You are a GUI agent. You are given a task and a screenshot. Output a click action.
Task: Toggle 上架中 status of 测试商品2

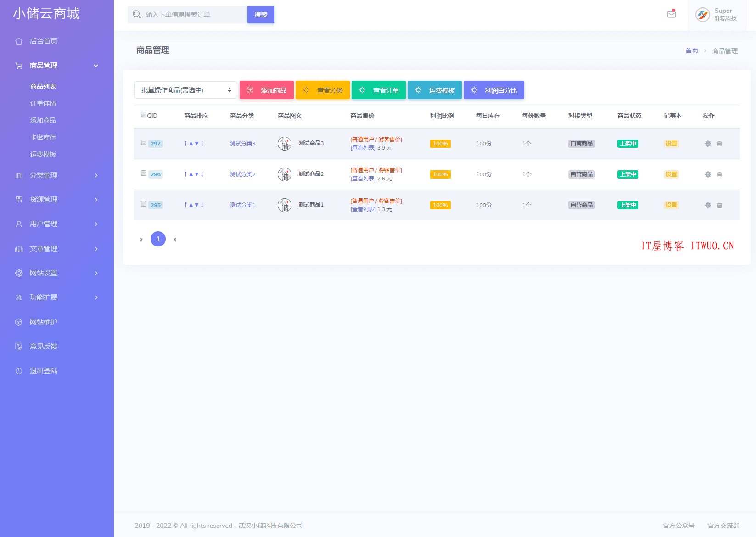(x=628, y=174)
